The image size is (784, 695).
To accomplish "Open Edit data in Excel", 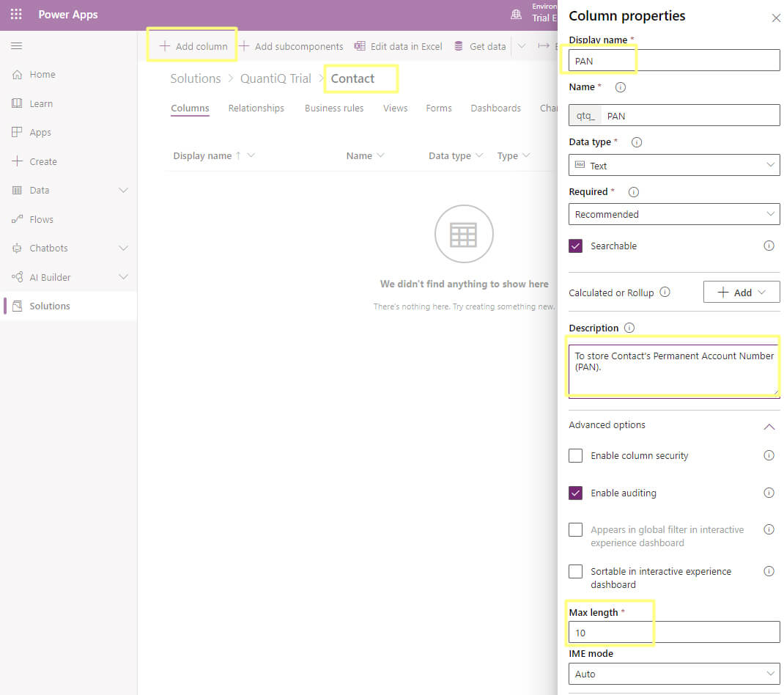I will [398, 45].
